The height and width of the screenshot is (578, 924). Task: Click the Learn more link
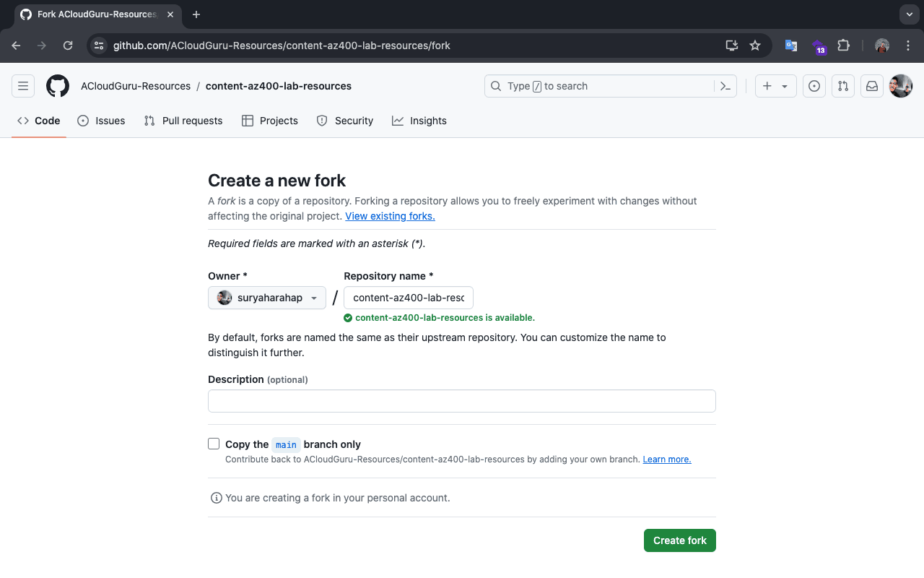pyautogui.click(x=667, y=460)
